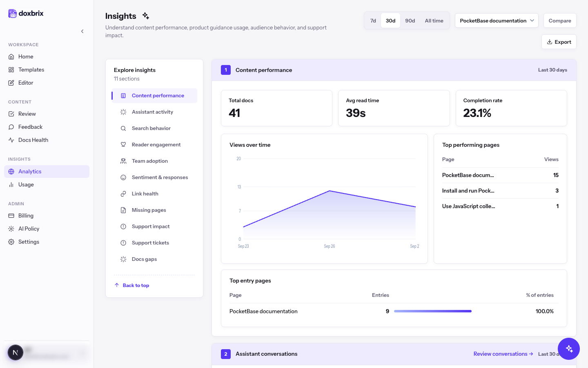Click the Compare button
The image size is (588, 368).
click(x=560, y=20)
